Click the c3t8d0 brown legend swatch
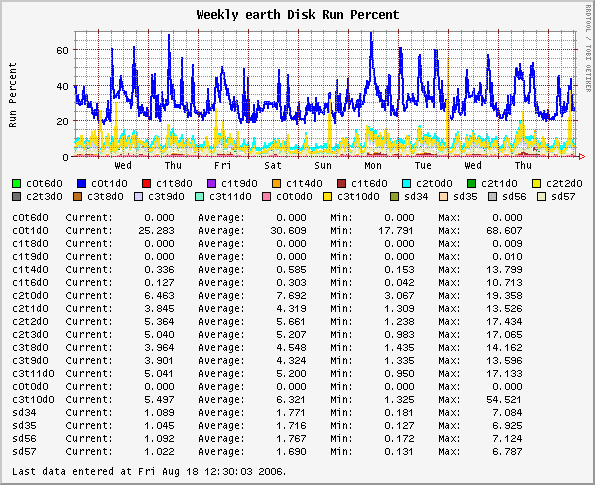 pos(77,197)
